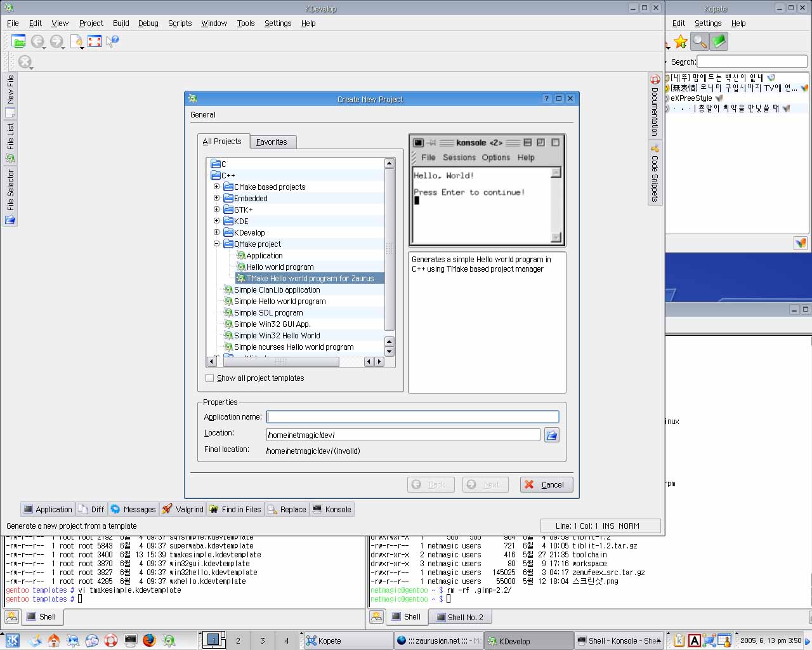812x650 pixels.
Task: Click the star icon in Kopete toolbar
Action: pos(681,42)
